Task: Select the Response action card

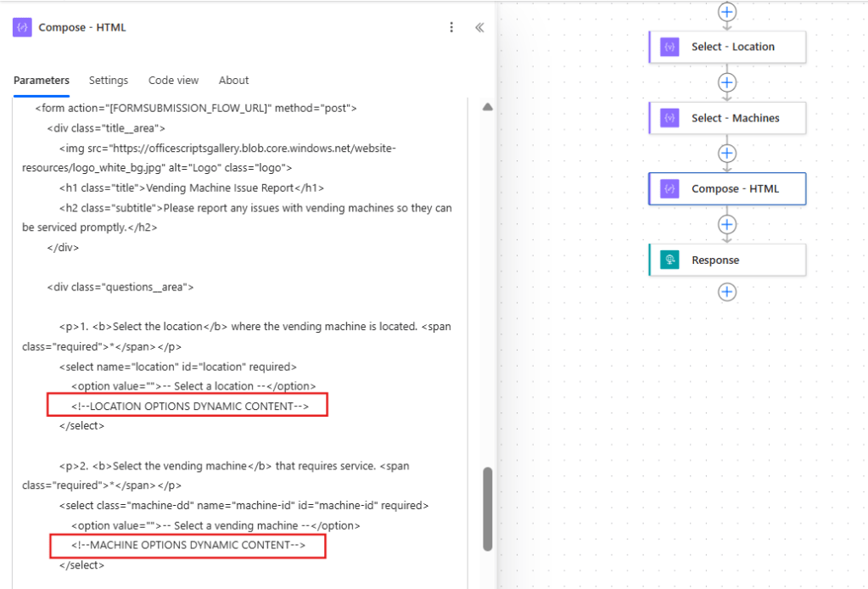Action: point(738,259)
